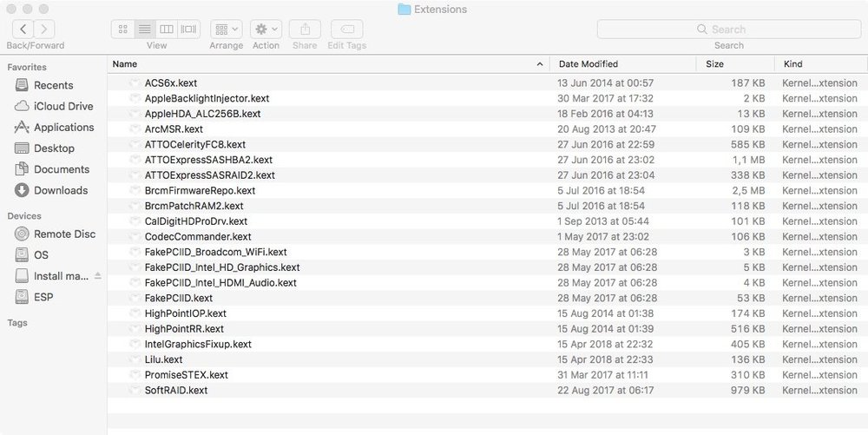
Task: Select HighPointRR.kext
Action: (x=184, y=329)
